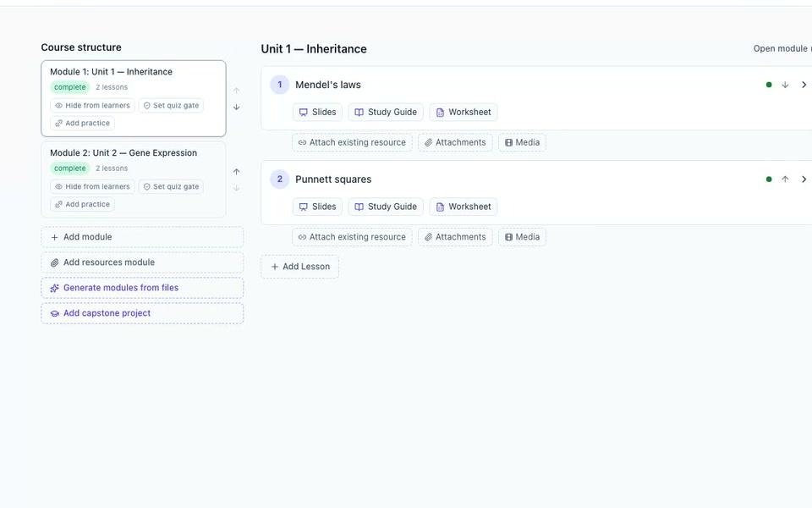The image size is (812, 508).
Task: Move Module 1 down with arrow icon
Action: coord(237,108)
